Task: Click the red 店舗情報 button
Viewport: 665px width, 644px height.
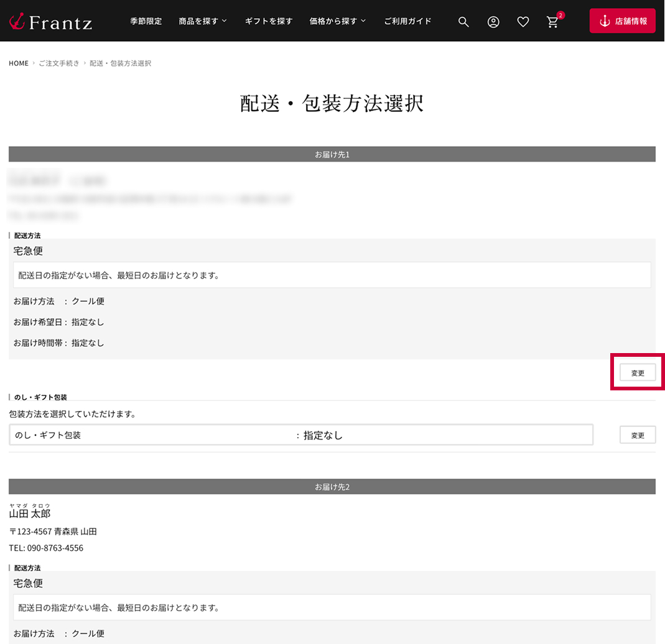Action: 622,21
